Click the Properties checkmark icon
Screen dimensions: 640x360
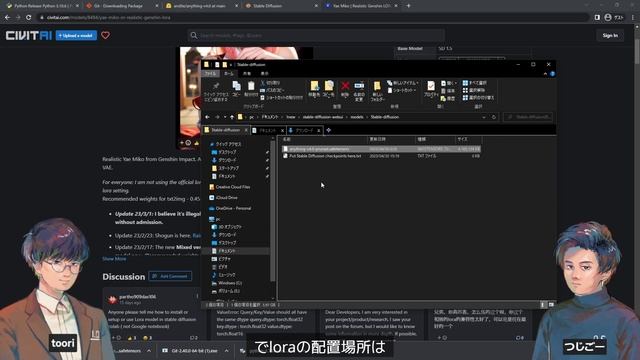tap(431, 89)
